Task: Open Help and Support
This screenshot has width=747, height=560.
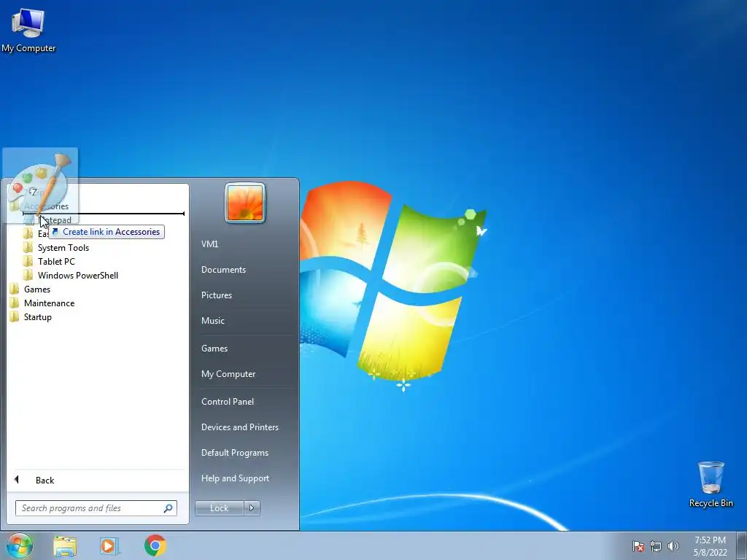Action: 235,478
